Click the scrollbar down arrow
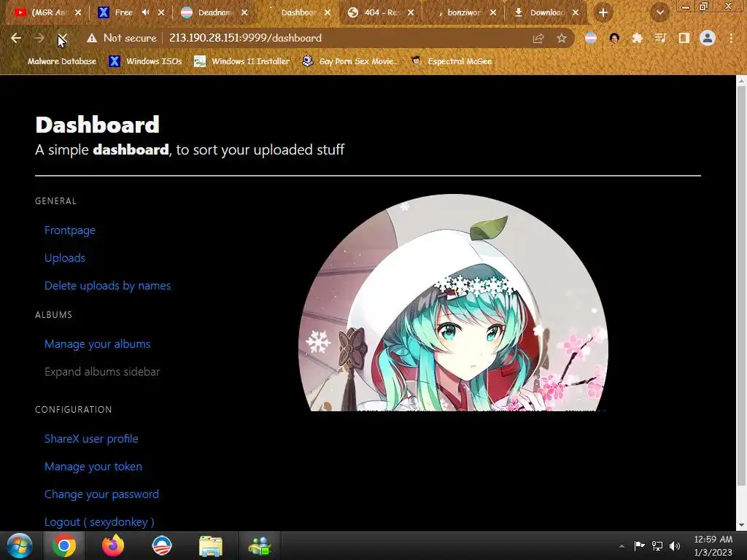Viewport: 747px width, 560px height. pos(741,525)
